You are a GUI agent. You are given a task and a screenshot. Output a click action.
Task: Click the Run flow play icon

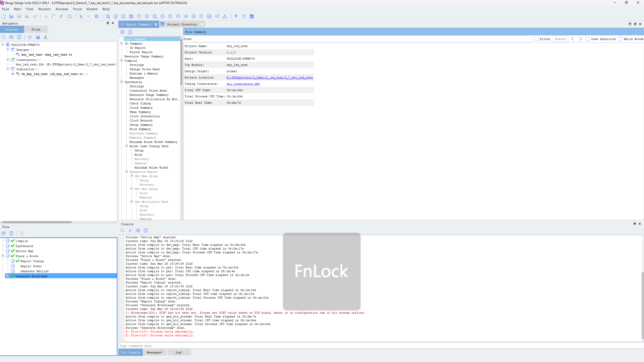(x=81, y=16)
